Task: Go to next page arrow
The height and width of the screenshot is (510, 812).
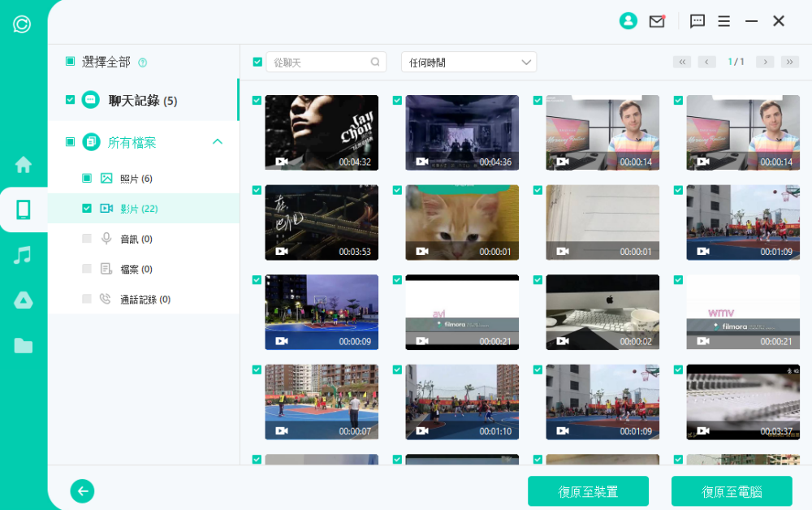Action: [x=764, y=62]
